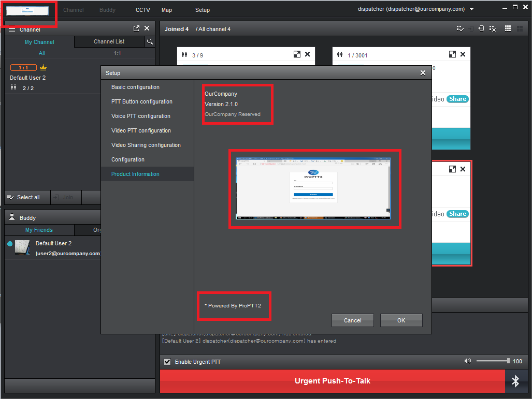Open Video Sharing configuration settings
The height and width of the screenshot is (399, 532).
pyautogui.click(x=146, y=145)
